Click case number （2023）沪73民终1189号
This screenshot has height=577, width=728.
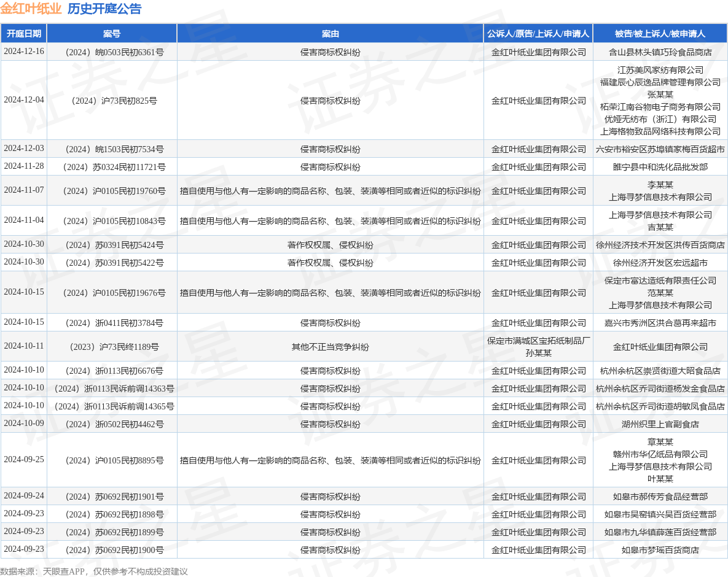tap(112, 347)
